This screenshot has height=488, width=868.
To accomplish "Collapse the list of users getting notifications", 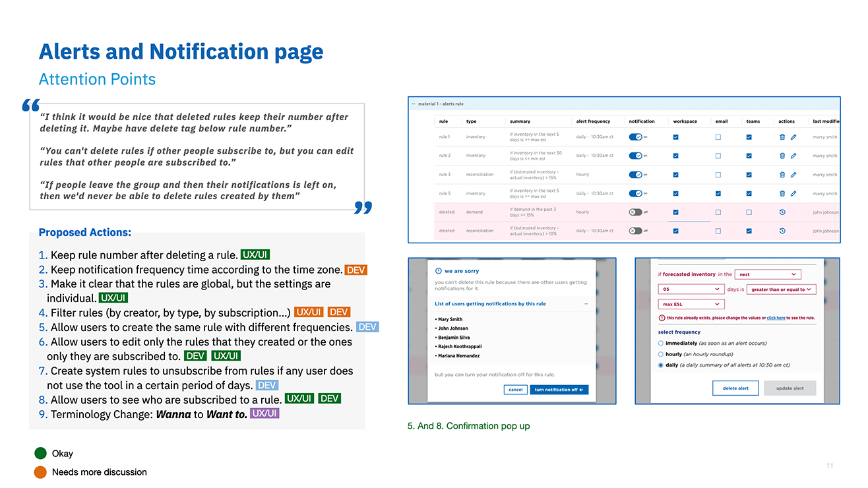I will (x=586, y=304).
